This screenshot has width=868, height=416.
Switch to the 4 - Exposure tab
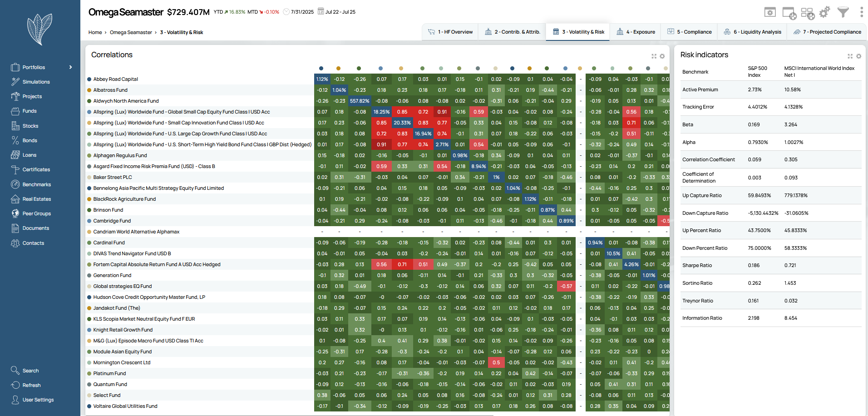pos(636,32)
